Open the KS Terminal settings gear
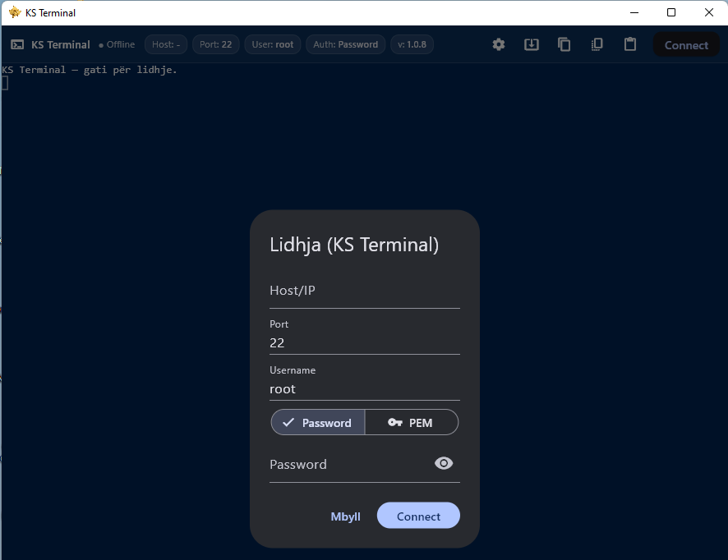 click(x=498, y=44)
